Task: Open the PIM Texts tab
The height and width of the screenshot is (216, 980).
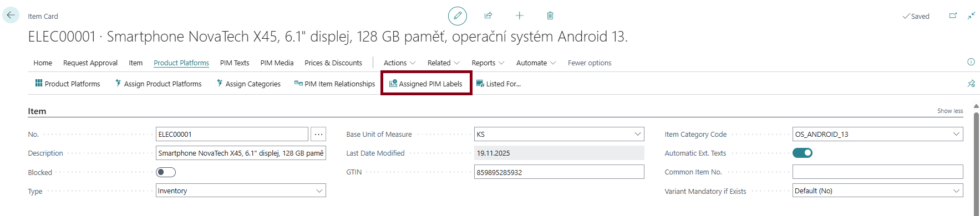Action: [235, 63]
